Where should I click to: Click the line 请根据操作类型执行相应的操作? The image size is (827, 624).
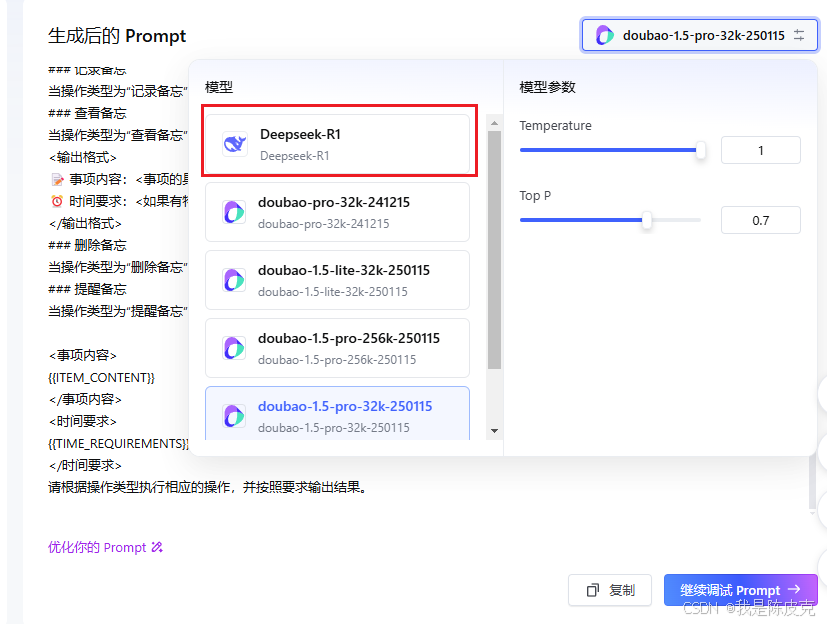pyautogui.click(x=208, y=487)
